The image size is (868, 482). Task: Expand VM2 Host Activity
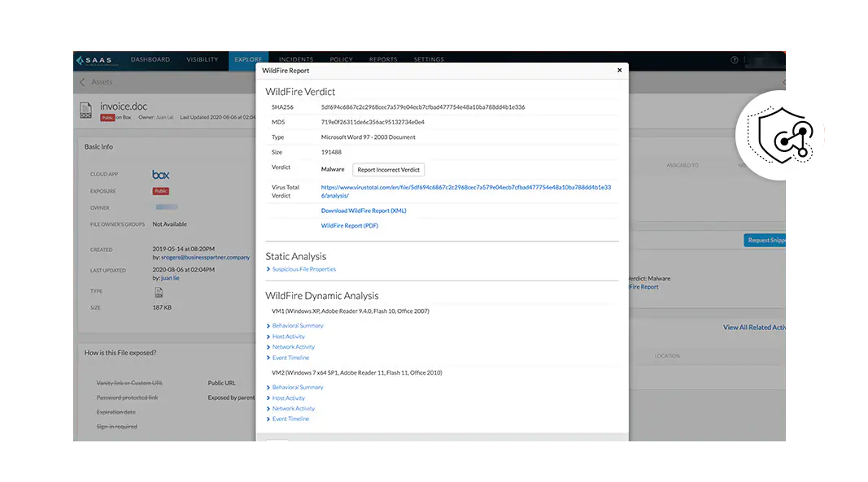[288, 398]
